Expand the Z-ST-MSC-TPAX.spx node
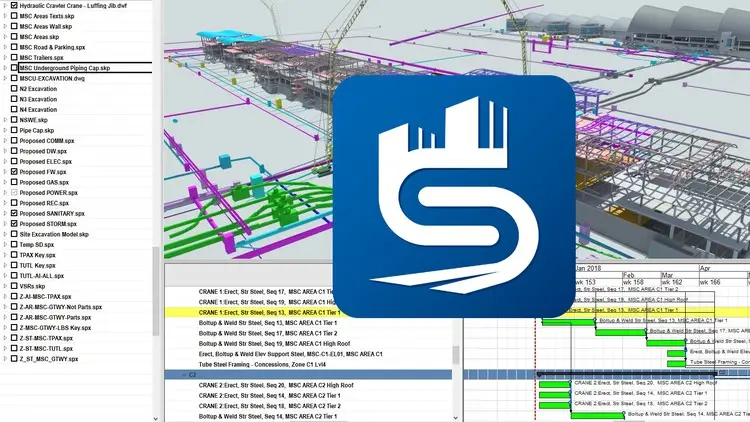 [x=5, y=338]
